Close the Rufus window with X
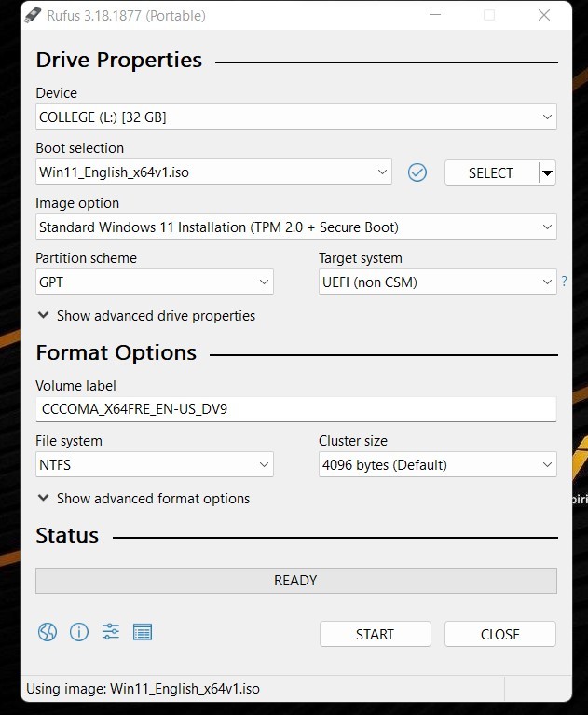This screenshot has width=588, height=715. [544, 15]
